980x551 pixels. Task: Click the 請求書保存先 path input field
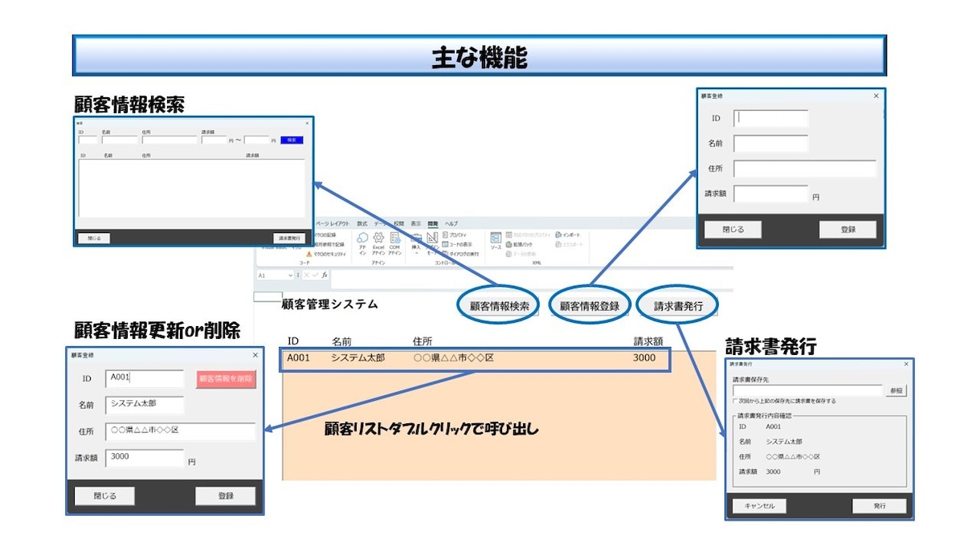[x=808, y=390]
